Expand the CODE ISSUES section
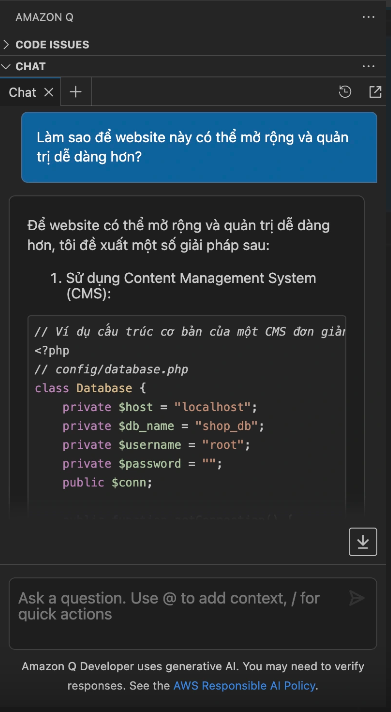Screen dimensions: 391x712 point(193,44)
